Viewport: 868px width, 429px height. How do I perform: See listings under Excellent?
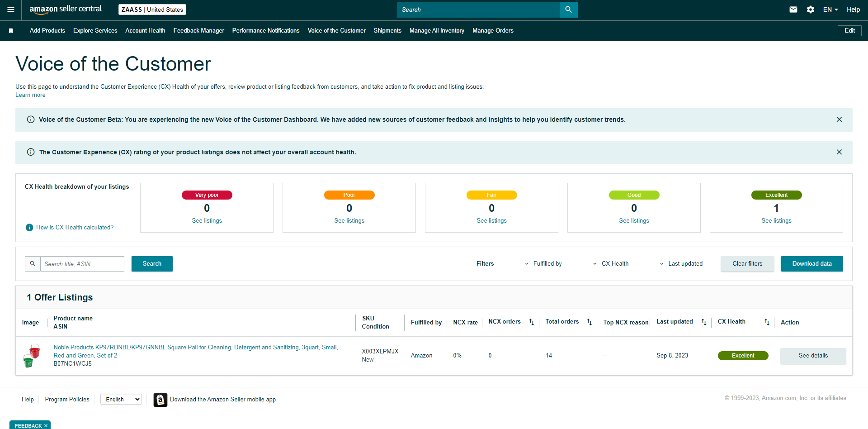[x=777, y=221]
